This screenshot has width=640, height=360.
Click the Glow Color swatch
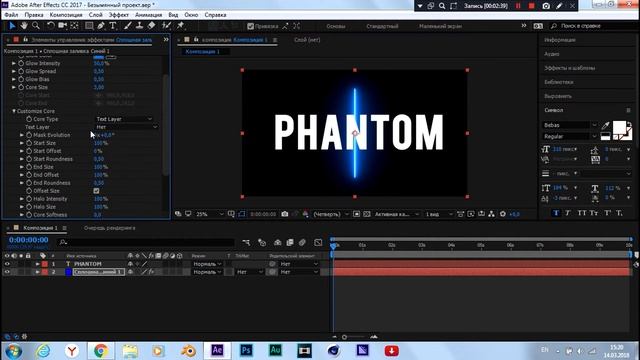click(98, 57)
